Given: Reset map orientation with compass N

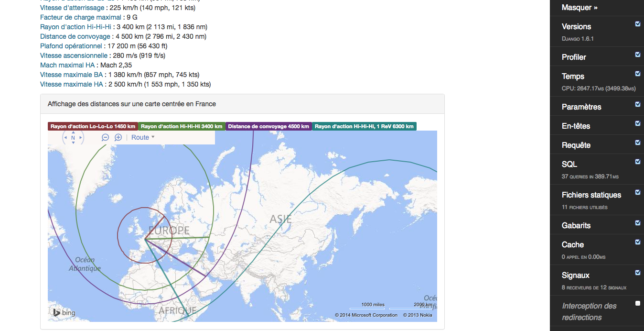Looking at the screenshot, I should pos(73,138).
